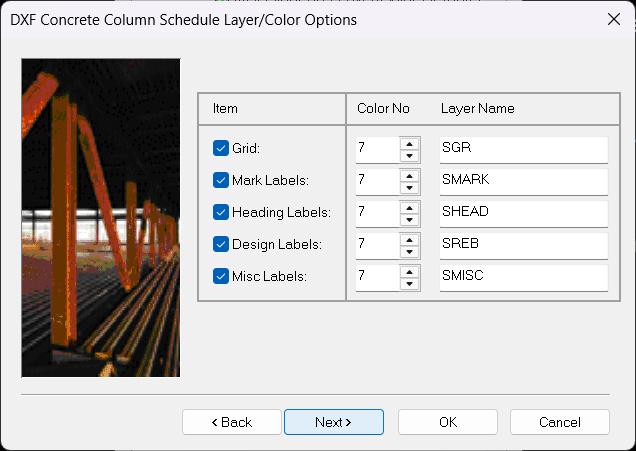Decrease Heading Labels color number

coord(409,220)
